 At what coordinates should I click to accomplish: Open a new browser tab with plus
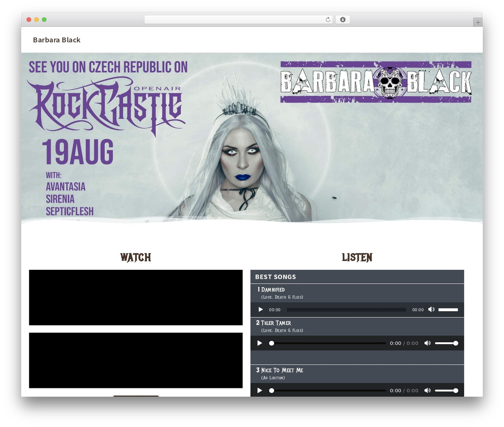[x=478, y=22]
